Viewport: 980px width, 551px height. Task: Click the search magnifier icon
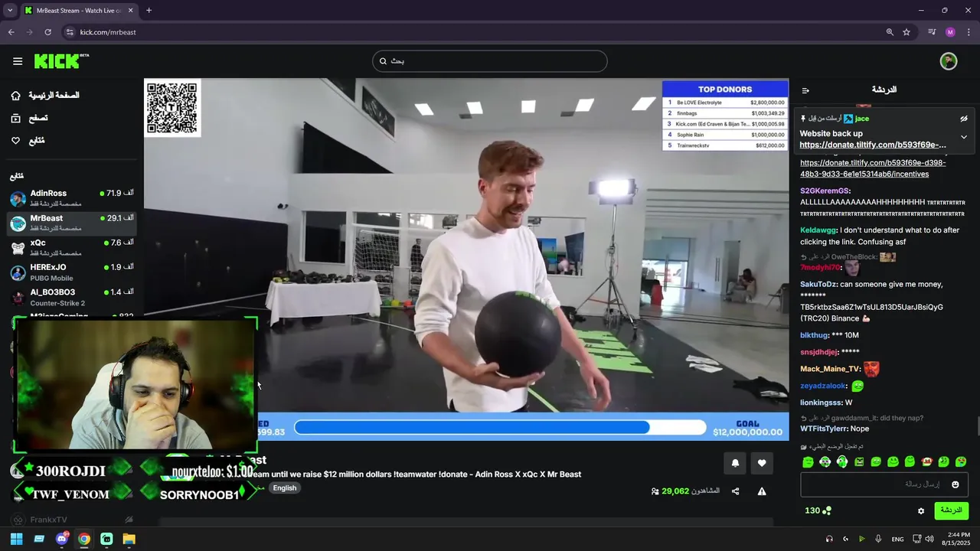[x=384, y=61]
